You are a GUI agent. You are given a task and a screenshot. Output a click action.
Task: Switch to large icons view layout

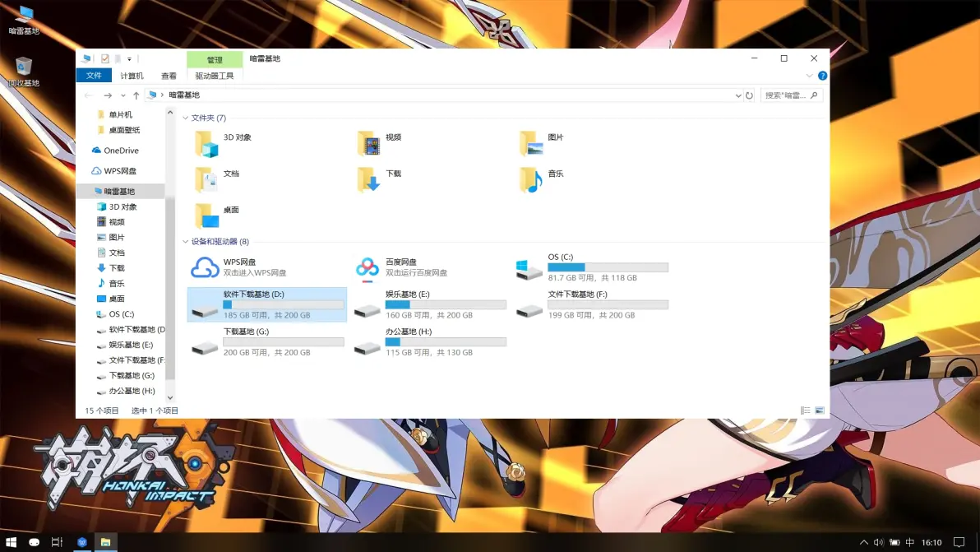(x=820, y=411)
